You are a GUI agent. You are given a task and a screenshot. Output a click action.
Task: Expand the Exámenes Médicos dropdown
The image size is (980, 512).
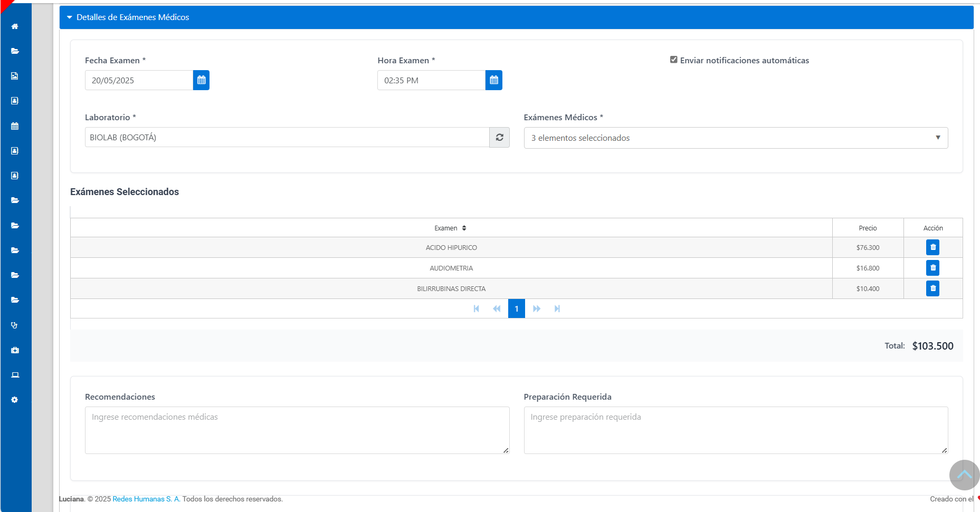click(736, 138)
